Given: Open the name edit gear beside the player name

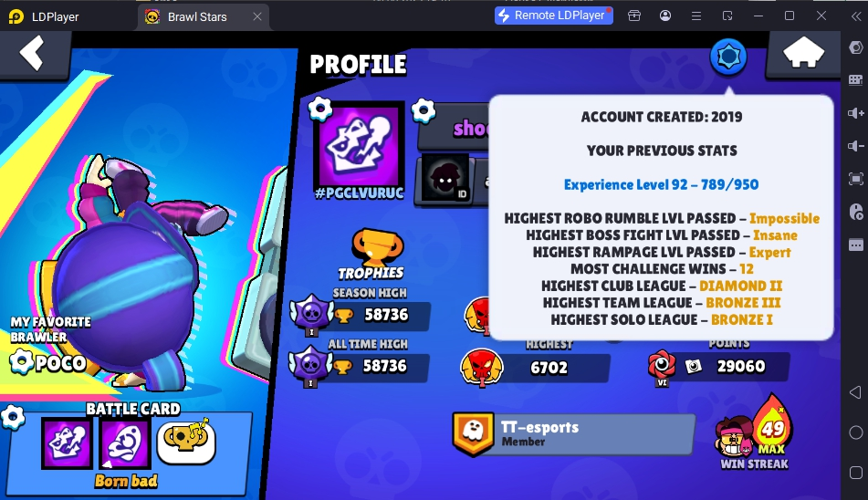Looking at the screenshot, I should (424, 109).
